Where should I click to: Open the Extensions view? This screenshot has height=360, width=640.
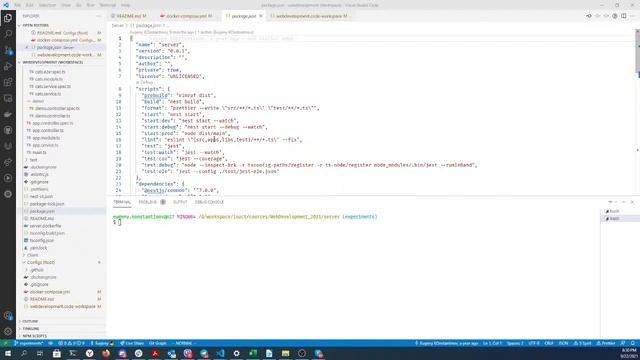pos(8,82)
